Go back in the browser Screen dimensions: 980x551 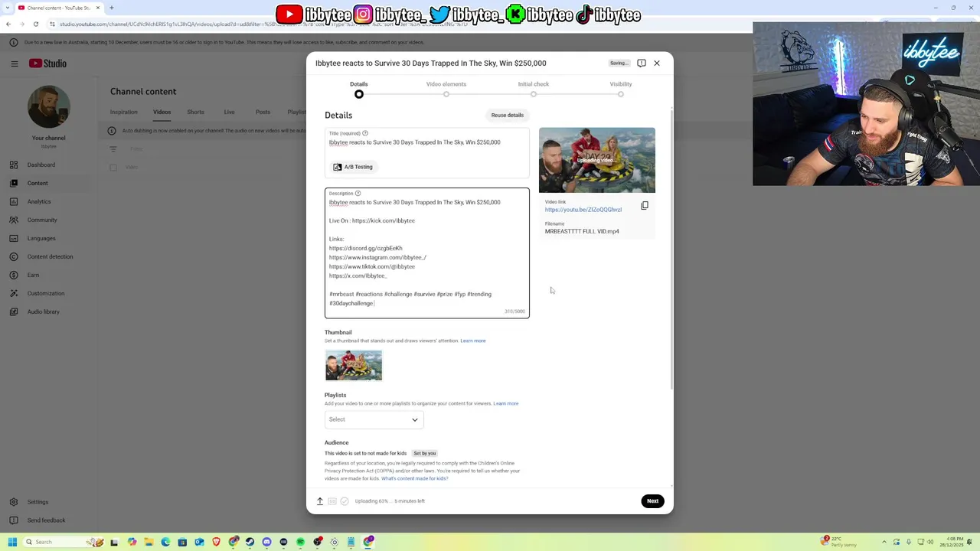(x=8, y=24)
